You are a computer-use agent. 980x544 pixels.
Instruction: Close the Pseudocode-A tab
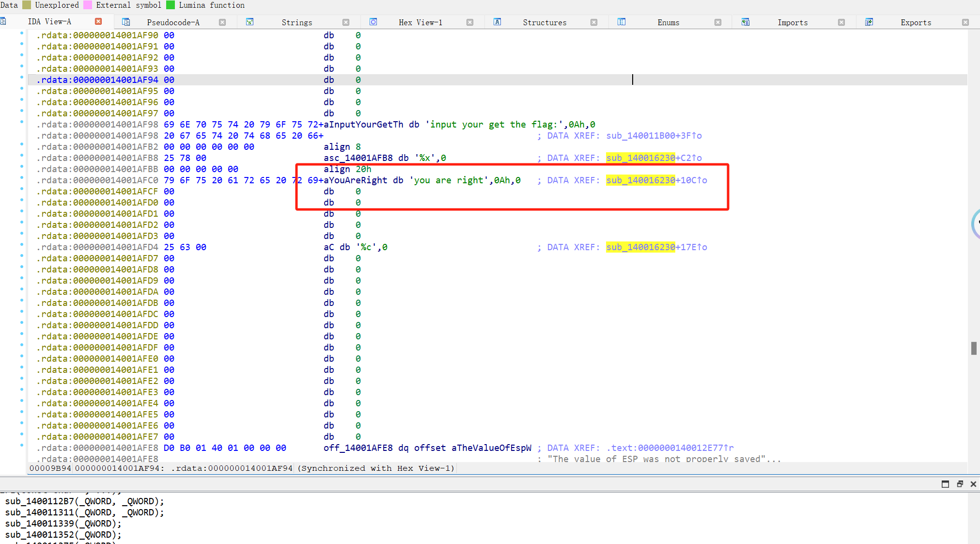[222, 22]
